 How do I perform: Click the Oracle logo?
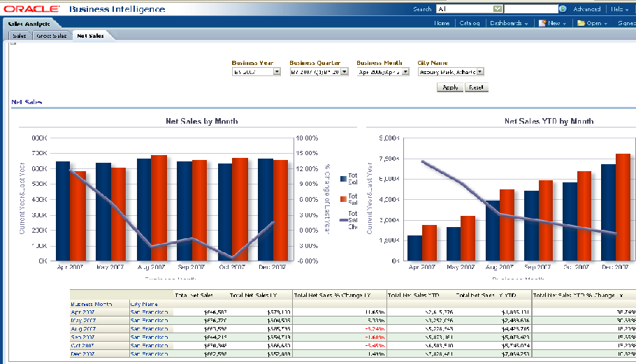[x=31, y=9]
